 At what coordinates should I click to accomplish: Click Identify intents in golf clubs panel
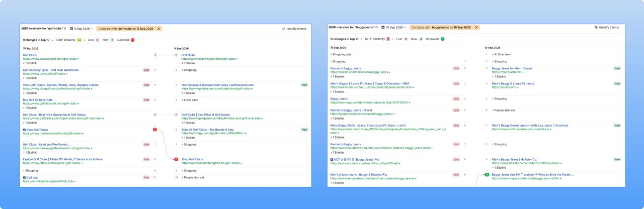(294, 29)
